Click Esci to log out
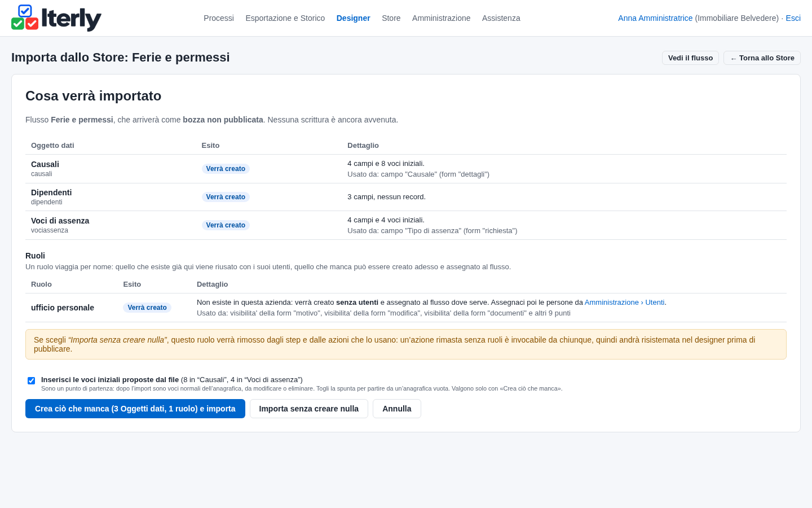812x508 pixels. [x=793, y=18]
